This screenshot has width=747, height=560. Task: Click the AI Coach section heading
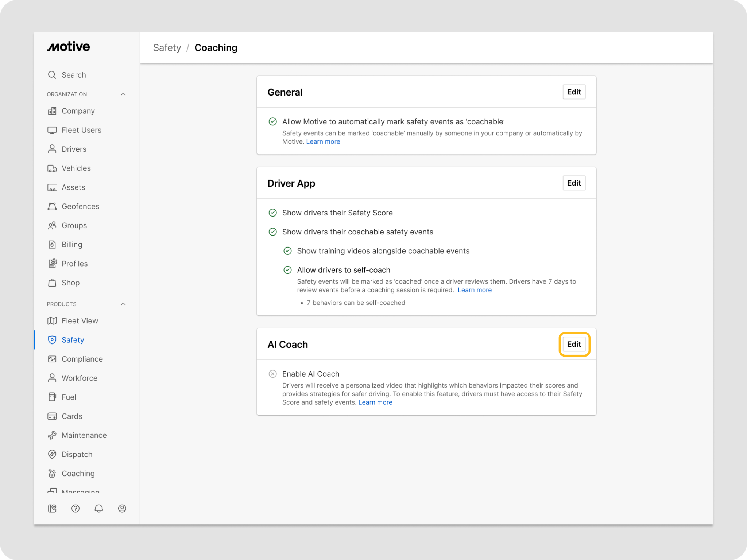[x=287, y=345]
